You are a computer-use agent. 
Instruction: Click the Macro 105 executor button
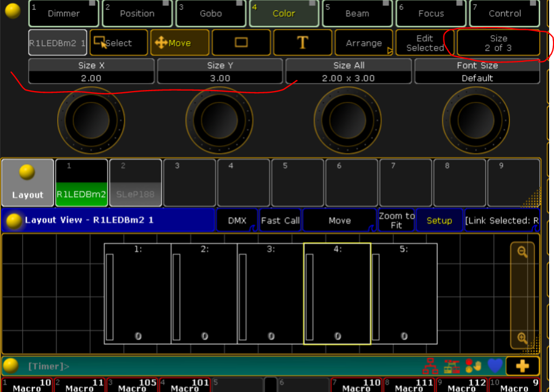click(x=133, y=385)
